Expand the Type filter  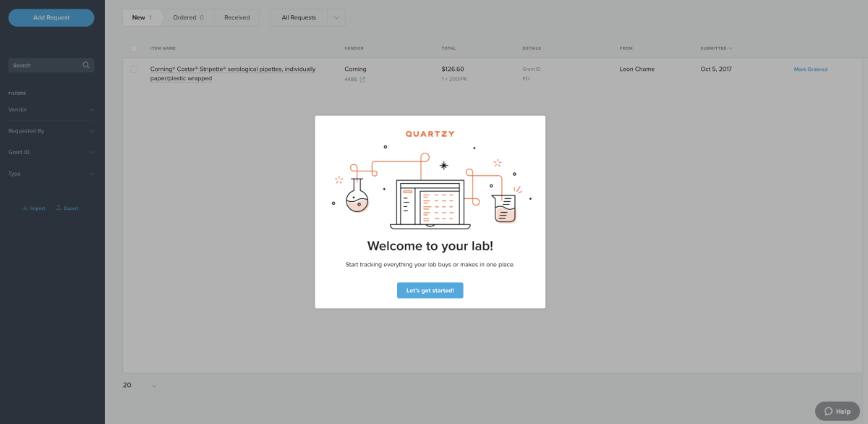point(51,174)
